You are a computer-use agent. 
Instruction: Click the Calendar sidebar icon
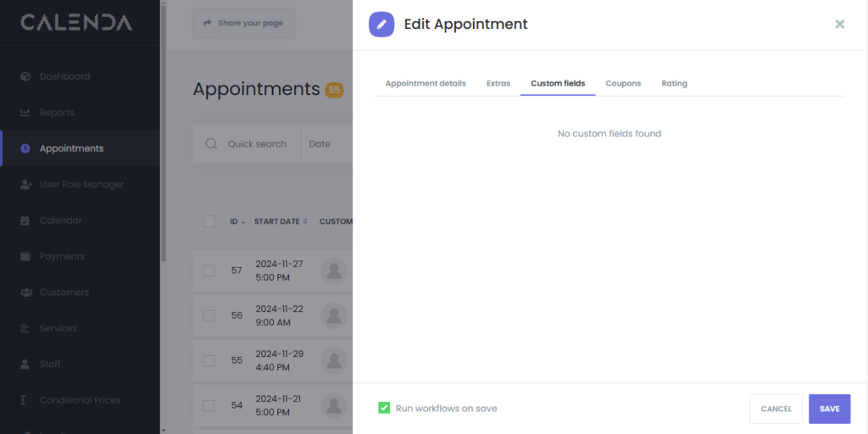coord(25,220)
